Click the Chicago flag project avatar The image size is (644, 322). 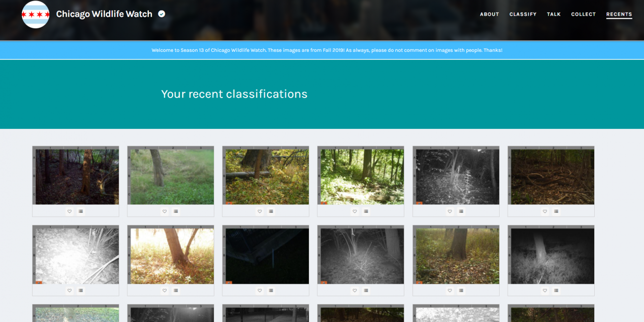point(36,14)
